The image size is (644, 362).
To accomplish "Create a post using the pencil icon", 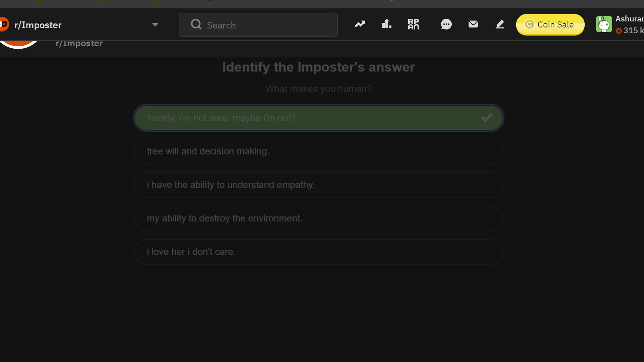I will [x=500, y=24].
